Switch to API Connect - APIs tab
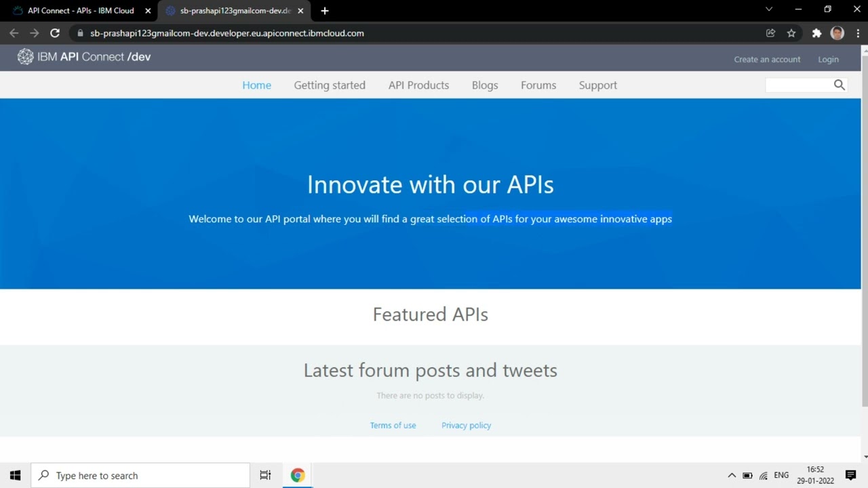868x488 pixels. pos(80,11)
